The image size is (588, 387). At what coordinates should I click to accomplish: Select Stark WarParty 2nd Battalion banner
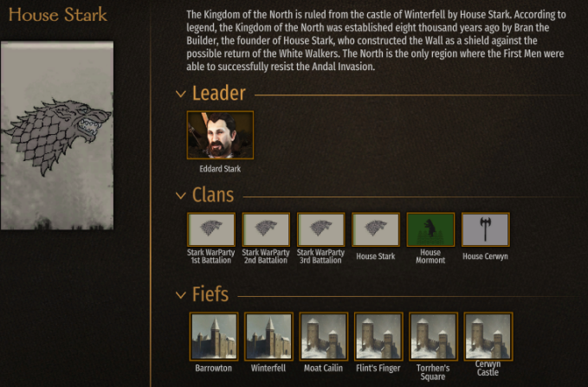266,229
